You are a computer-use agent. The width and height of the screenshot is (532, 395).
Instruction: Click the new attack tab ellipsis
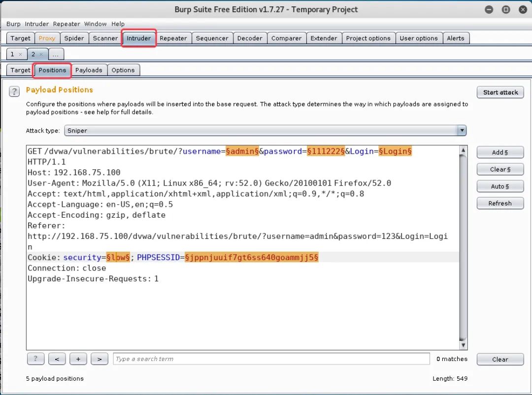tap(56, 54)
